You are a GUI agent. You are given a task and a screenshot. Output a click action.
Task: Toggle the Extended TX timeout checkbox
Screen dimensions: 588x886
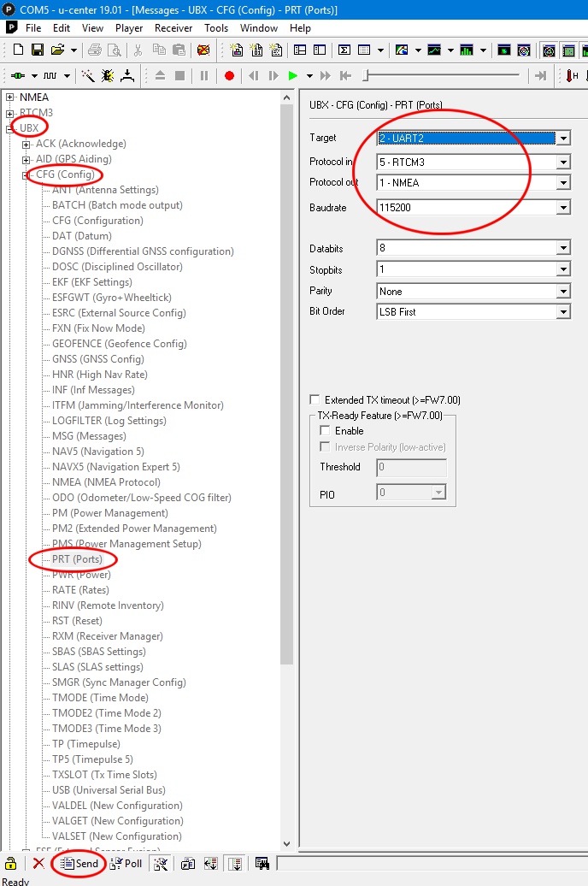click(315, 400)
